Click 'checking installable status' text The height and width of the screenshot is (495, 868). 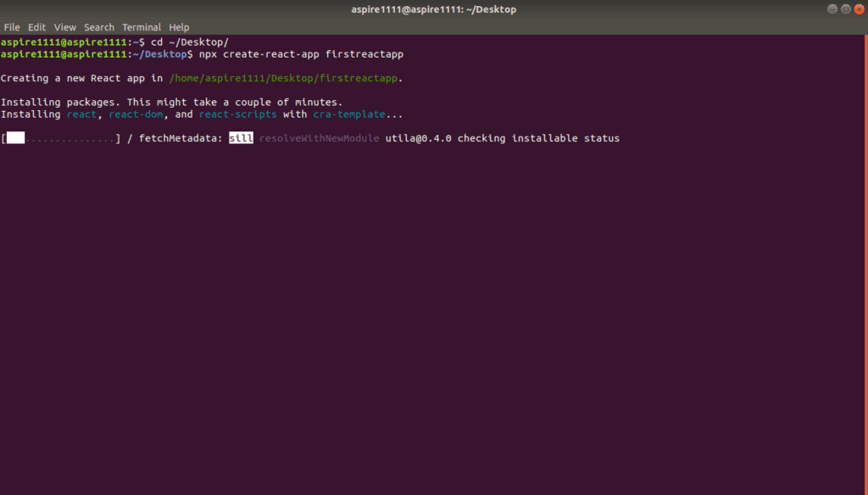pos(538,138)
